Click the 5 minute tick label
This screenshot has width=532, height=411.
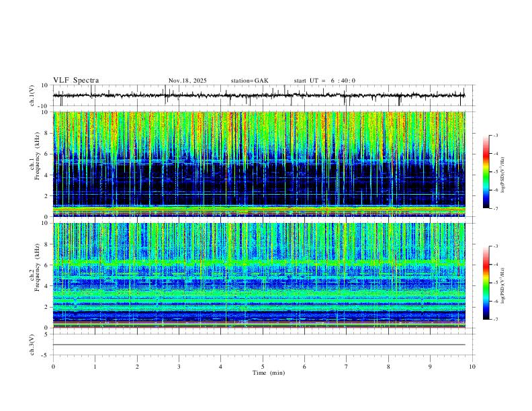[263, 367]
